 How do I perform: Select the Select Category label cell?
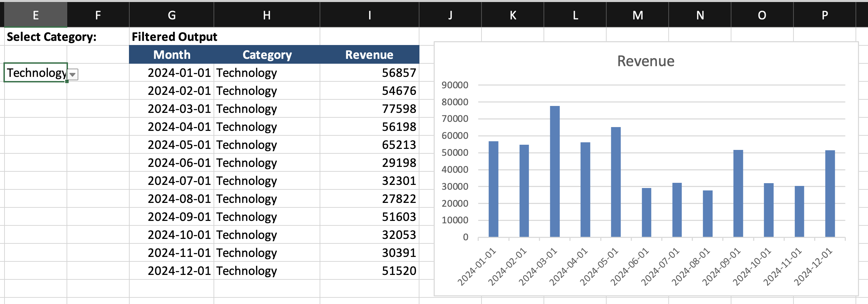[52, 37]
